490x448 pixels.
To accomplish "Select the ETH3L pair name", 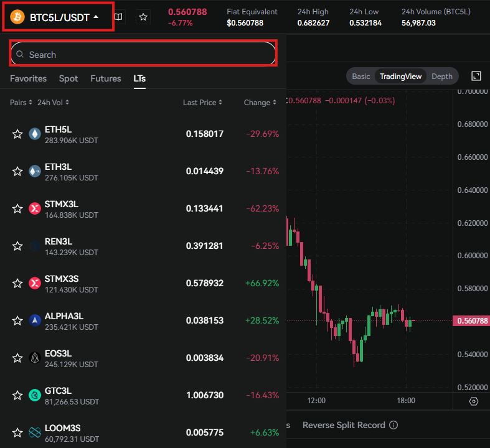I will 58,167.
